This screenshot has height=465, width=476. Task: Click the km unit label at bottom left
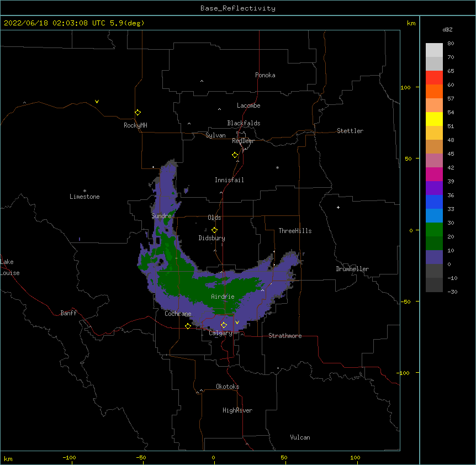8,458
